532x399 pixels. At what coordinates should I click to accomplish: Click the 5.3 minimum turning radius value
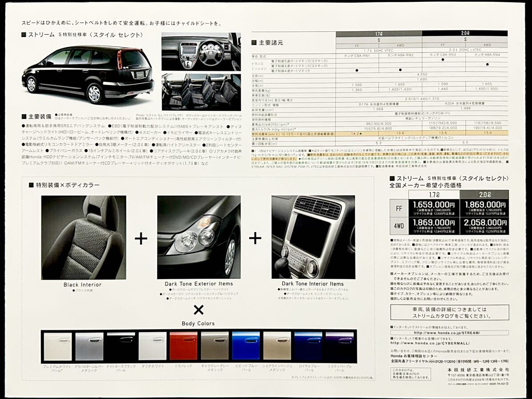point(378,143)
